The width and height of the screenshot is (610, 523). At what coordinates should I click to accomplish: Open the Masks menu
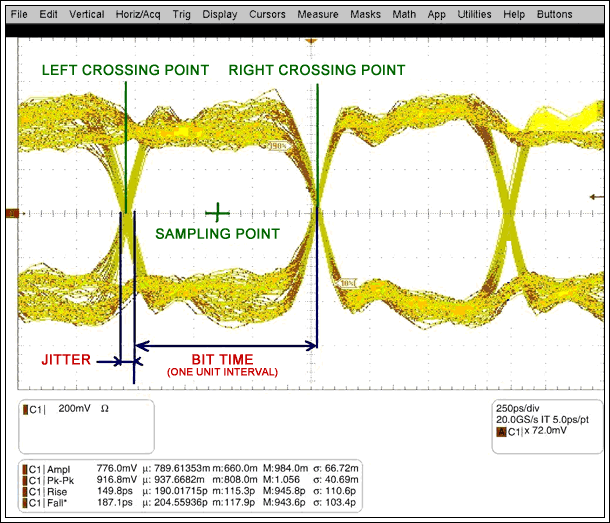point(366,15)
